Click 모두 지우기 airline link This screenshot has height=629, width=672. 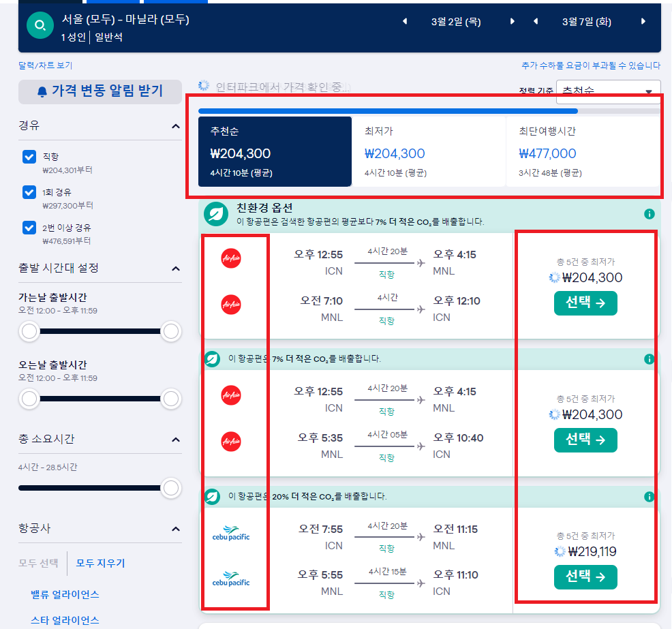coord(100,563)
